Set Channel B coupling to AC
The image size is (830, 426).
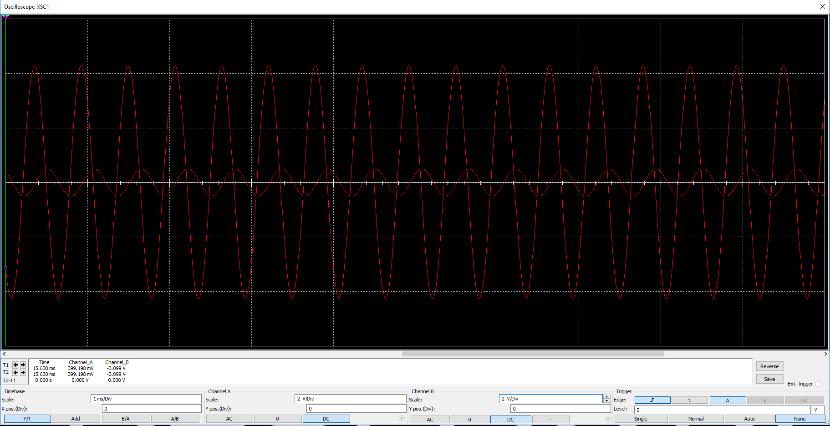click(x=429, y=419)
